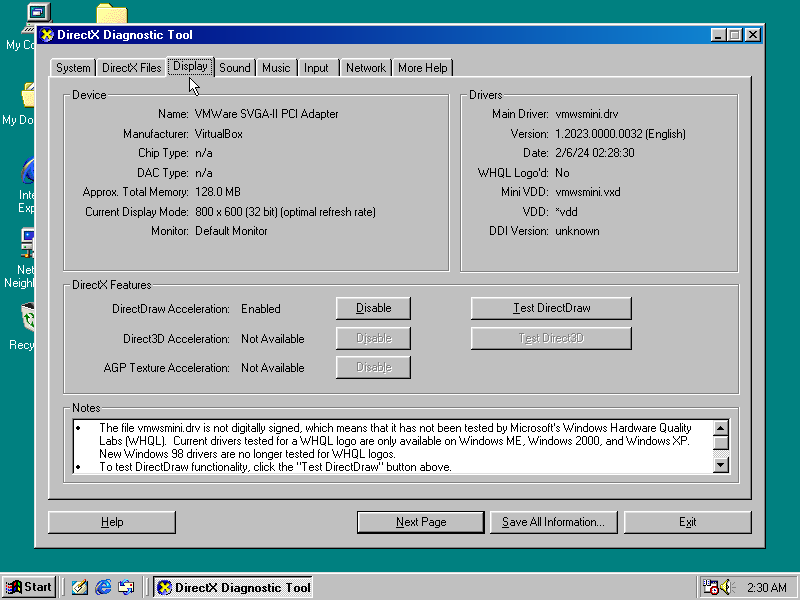Switch to the DirectX Files tab
This screenshot has width=800, height=600.
pos(132,68)
